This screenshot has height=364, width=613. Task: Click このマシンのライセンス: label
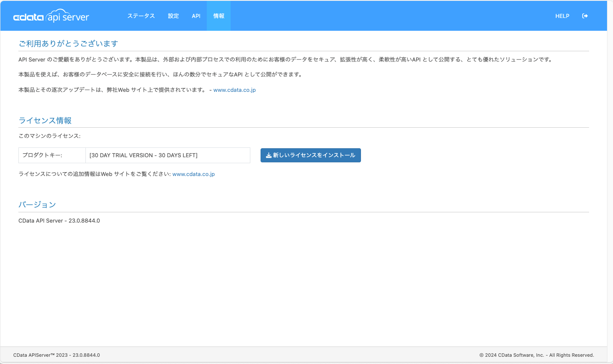(x=50, y=136)
